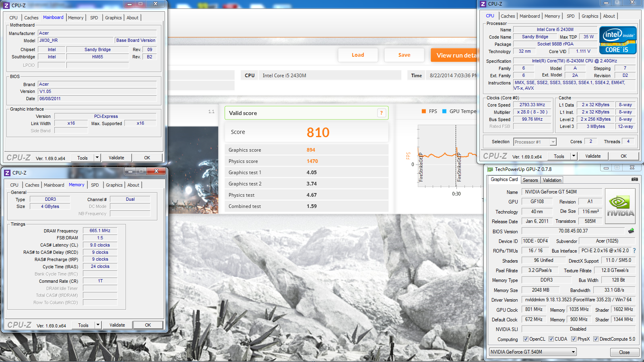Expand Tools arrow in Mainboard CPU-Z window
Image resolution: width=644 pixels, height=362 pixels.
97,158
